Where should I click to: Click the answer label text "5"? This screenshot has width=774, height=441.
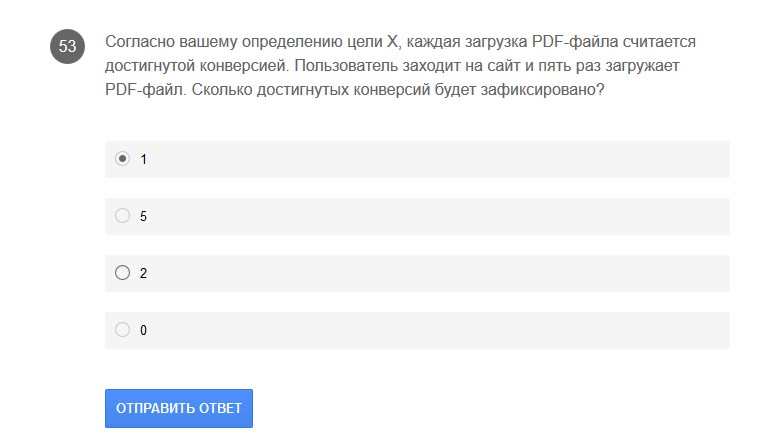(x=143, y=216)
